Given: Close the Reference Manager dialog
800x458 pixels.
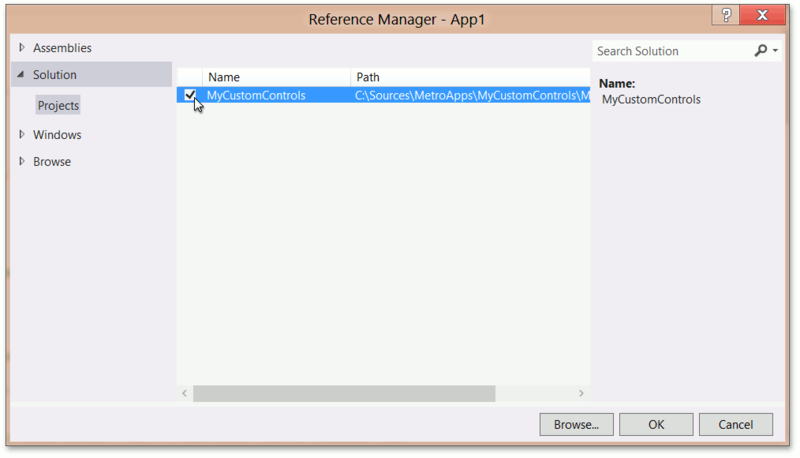Looking at the screenshot, I should pyautogui.click(x=762, y=15).
